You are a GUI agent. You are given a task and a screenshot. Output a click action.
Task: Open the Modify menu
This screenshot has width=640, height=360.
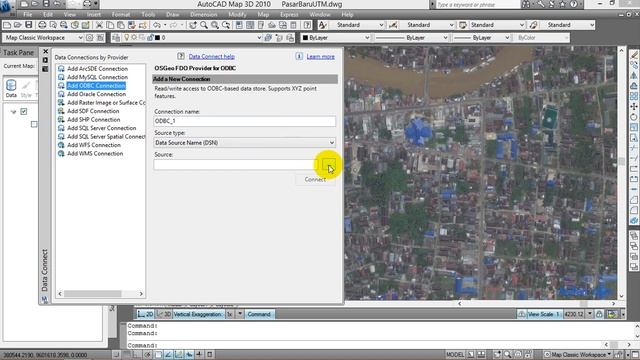click(x=237, y=14)
